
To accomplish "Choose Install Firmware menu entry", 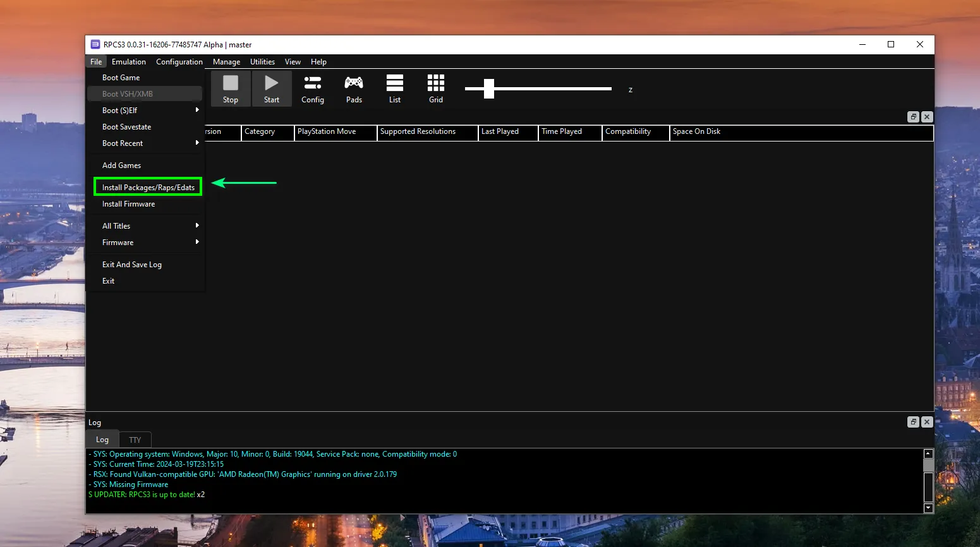I will 128,204.
